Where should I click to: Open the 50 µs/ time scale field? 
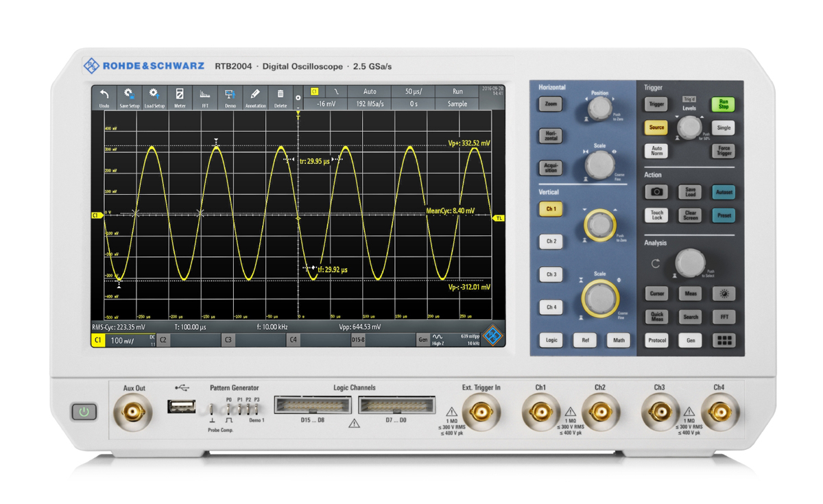pos(413,91)
